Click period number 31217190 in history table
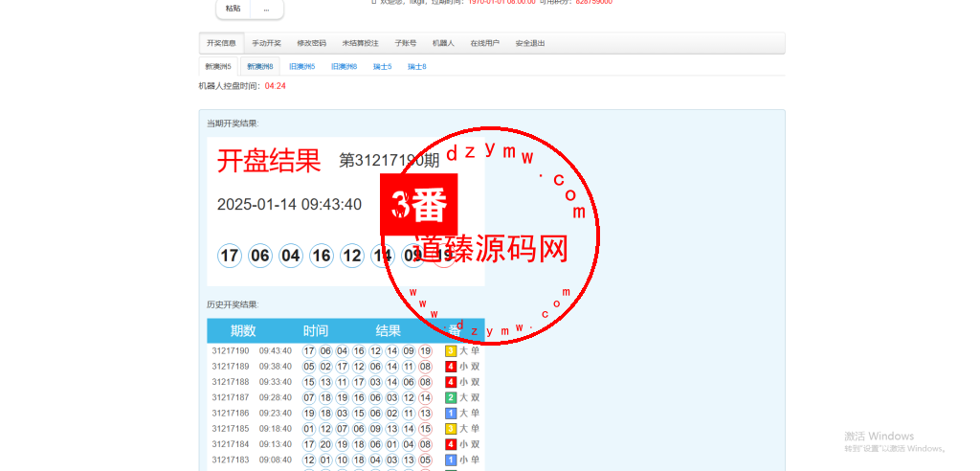This screenshot has height=471, width=980. click(x=231, y=351)
